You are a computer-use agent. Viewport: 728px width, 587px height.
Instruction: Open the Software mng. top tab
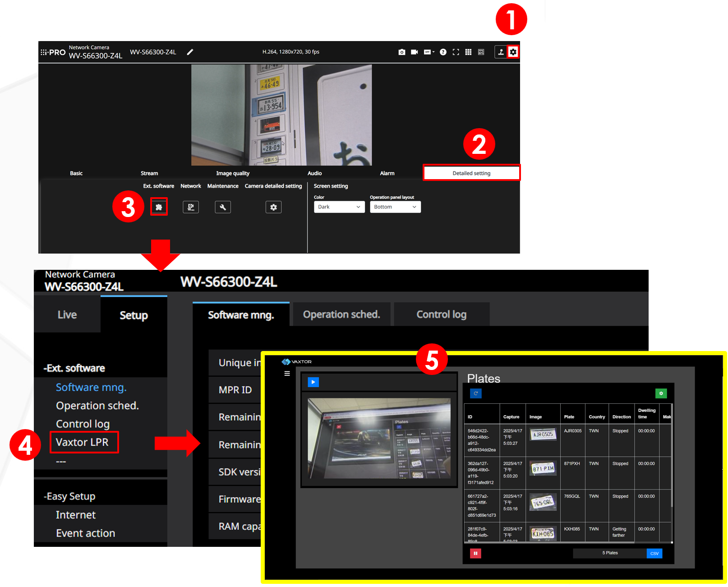(241, 314)
